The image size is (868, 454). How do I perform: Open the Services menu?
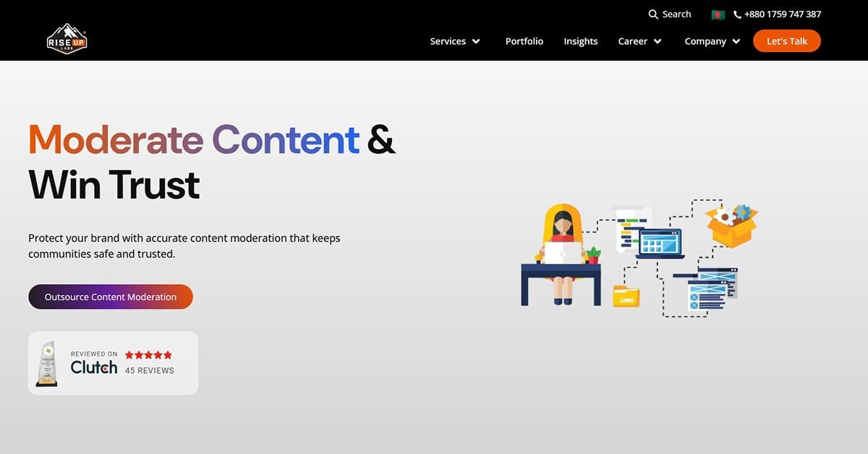click(448, 41)
